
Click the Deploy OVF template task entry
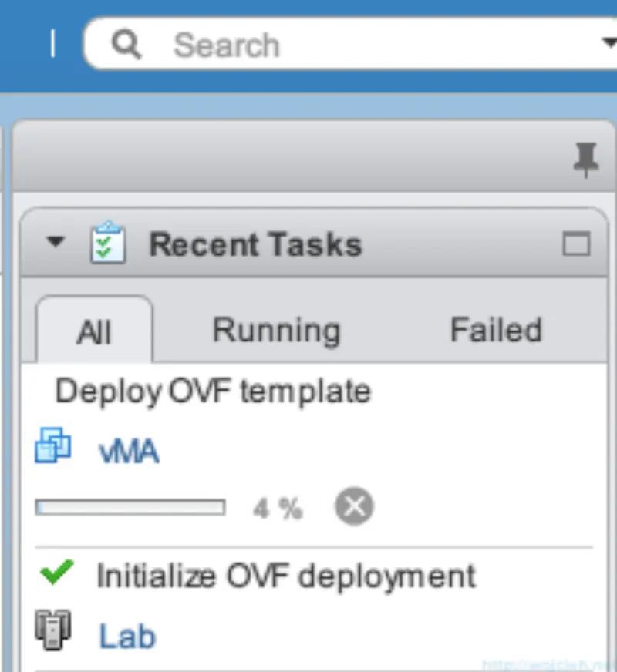point(212,391)
